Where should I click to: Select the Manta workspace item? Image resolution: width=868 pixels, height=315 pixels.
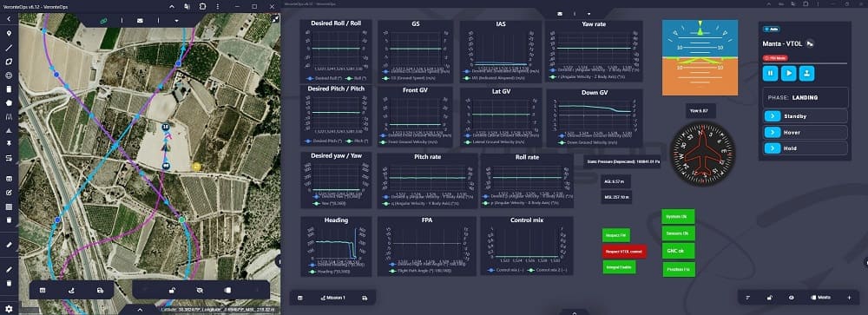click(821, 298)
